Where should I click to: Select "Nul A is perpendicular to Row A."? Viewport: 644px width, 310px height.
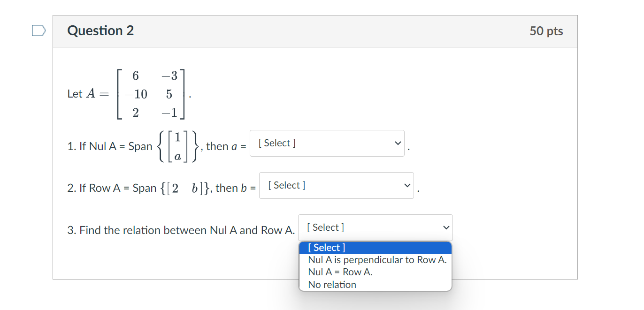point(375,259)
